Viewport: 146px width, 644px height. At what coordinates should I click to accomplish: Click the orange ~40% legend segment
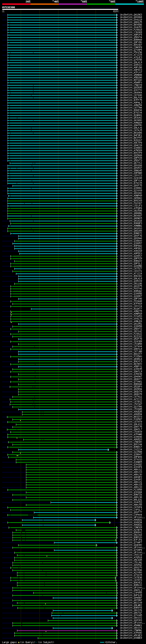coord(45,4)
